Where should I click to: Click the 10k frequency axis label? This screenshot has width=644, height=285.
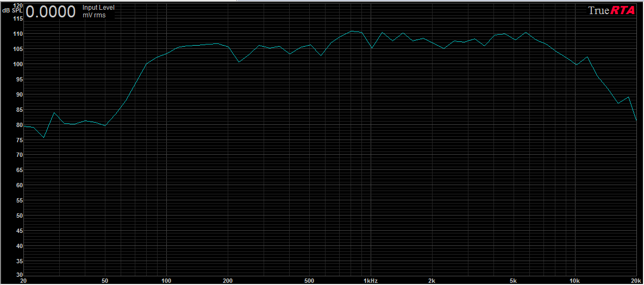pyautogui.click(x=574, y=281)
